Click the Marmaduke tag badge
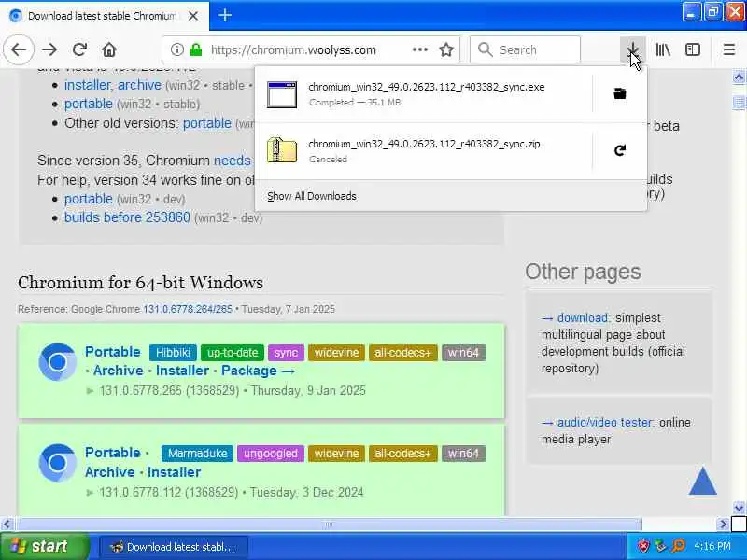The width and height of the screenshot is (747, 560). 197,454
